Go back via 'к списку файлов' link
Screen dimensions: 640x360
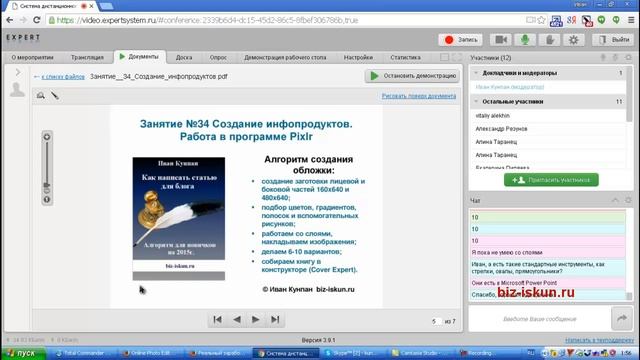pyautogui.click(x=63, y=76)
